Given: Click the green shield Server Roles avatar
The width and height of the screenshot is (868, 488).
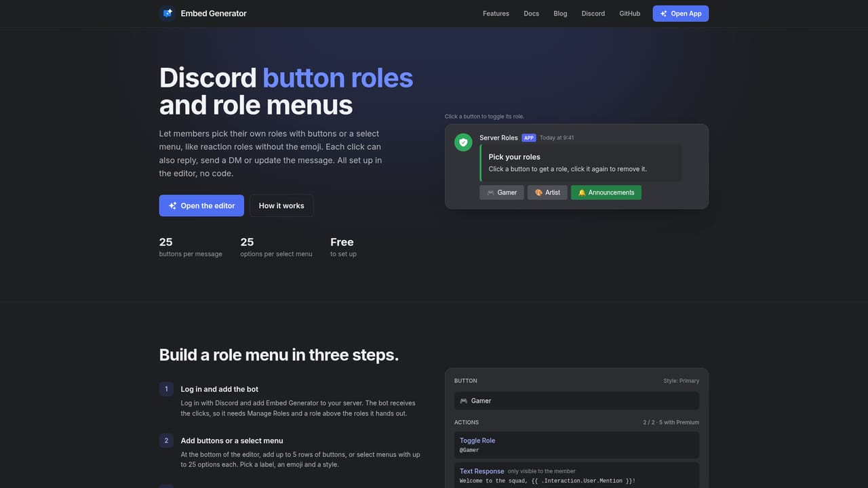Looking at the screenshot, I should click(463, 142).
